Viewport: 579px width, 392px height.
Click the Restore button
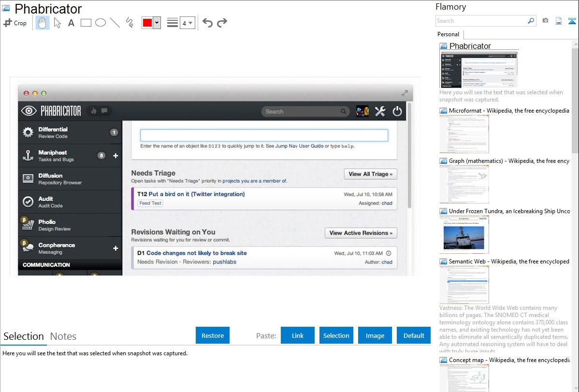pyautogui.click(x=213, y=335)
